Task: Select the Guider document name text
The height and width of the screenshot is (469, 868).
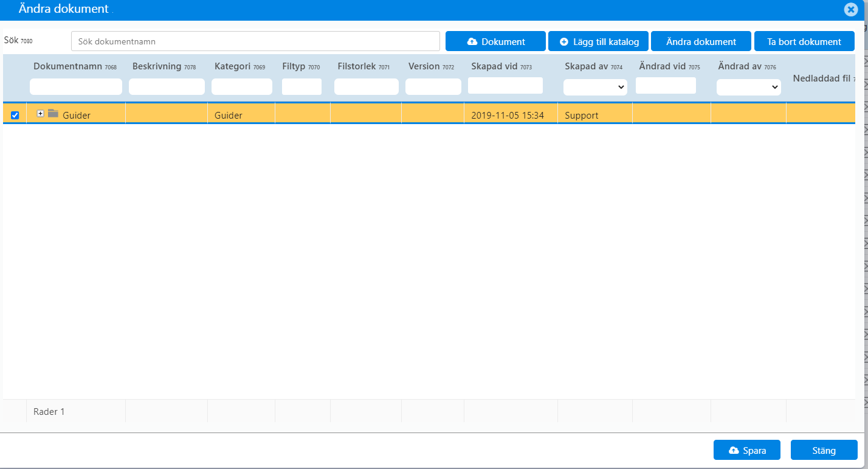Action: coord(77,116)
